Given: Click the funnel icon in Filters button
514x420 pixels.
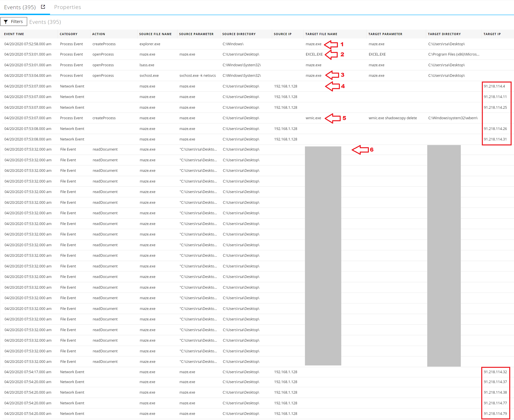Looking at the screenshot, I should coord(6,22).
